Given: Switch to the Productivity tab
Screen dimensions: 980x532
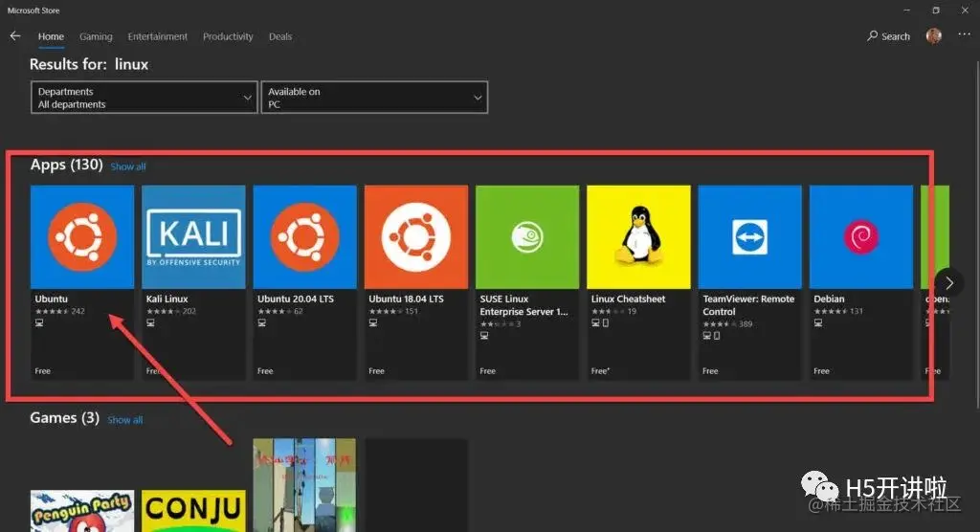Looking at the screenshot, I should (x=228, y=36).
